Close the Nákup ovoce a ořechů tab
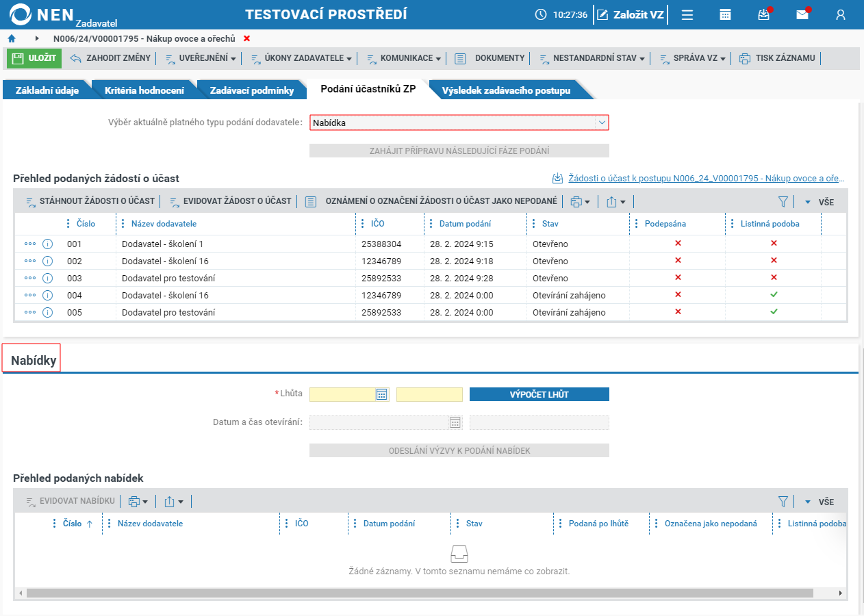 (x=247, y=38)
